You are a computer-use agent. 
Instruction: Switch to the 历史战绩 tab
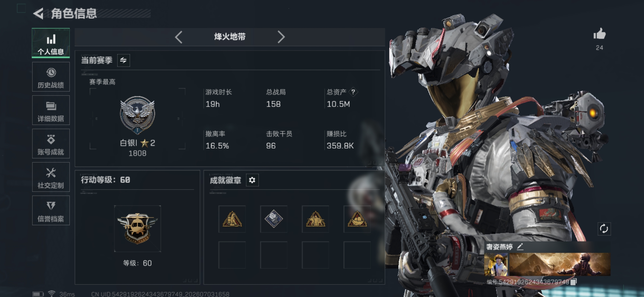pos(51,77)
